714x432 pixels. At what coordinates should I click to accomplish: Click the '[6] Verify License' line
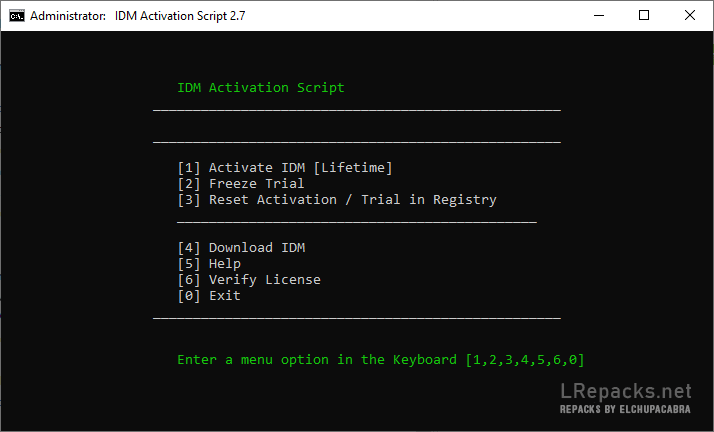[249, 280]
